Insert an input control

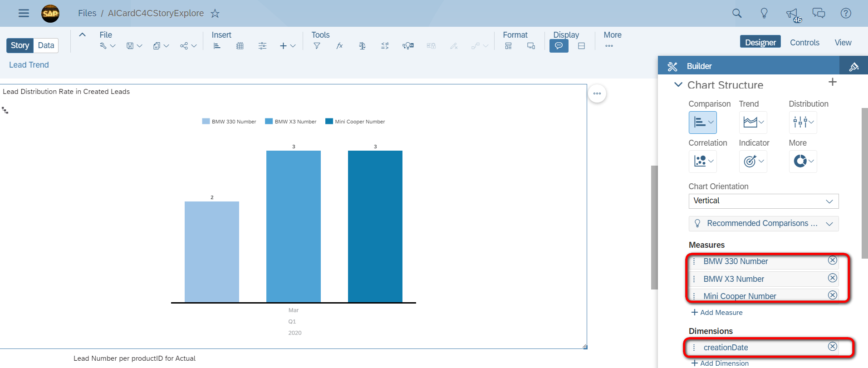coord(262,46)
